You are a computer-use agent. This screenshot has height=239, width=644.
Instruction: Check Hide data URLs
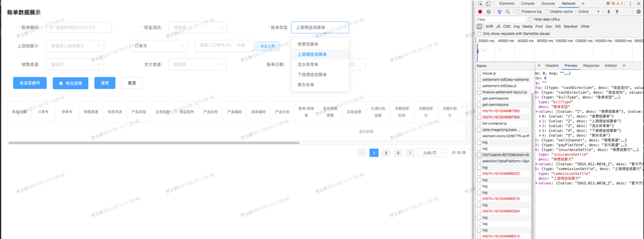pos(531,19)
